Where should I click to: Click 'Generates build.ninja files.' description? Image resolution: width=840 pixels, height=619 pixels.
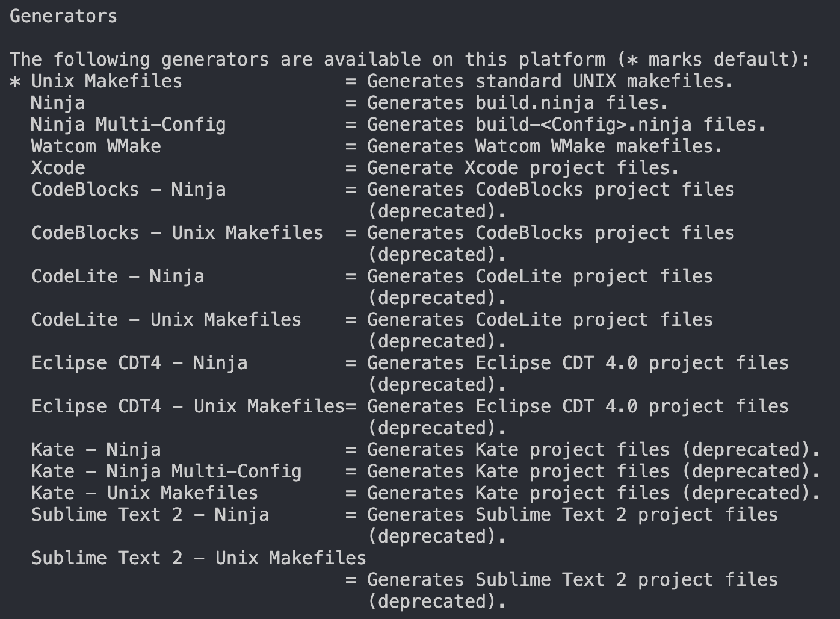click(518, 104)
